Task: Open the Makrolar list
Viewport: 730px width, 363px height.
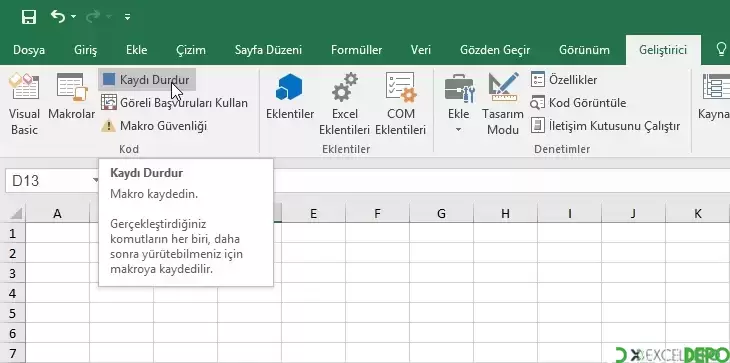Action: [x=71, y=95]
